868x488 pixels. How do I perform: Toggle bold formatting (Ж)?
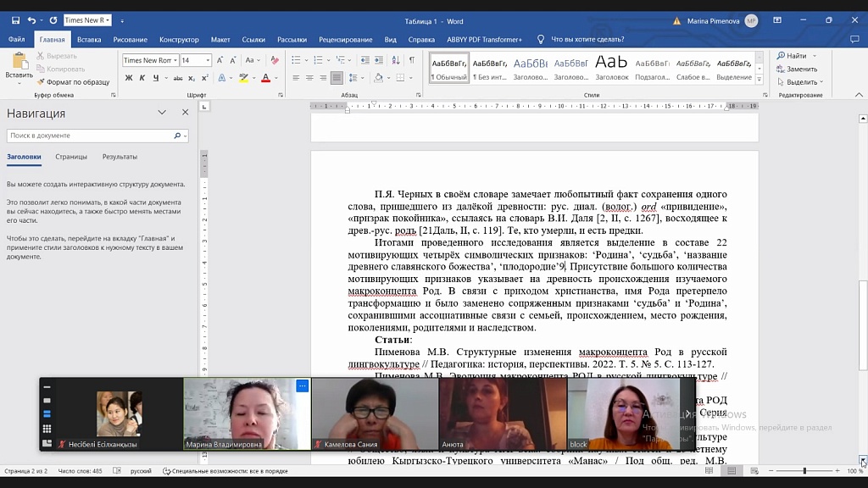(129, 78)
